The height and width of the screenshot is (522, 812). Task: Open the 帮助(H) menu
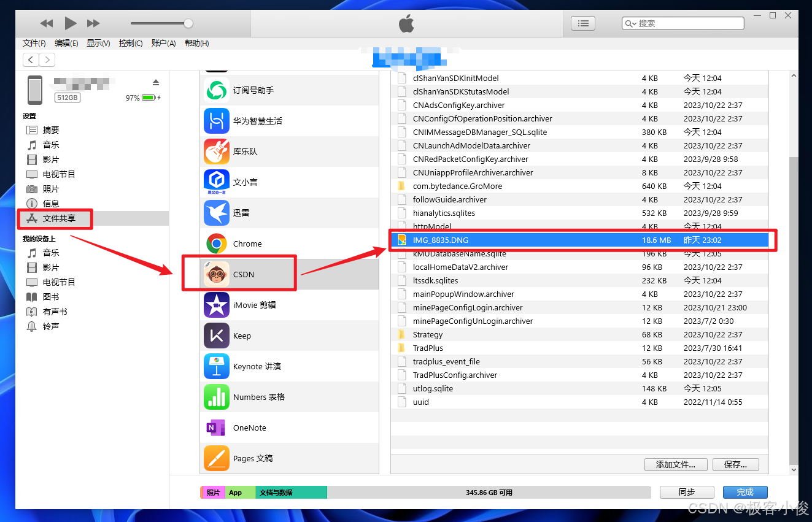tap(196, 43)
